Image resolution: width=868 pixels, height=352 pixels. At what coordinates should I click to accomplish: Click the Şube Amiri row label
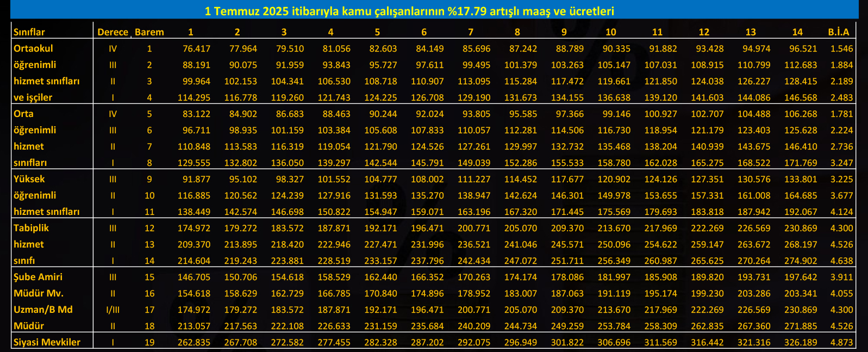(x=38, y=277)
